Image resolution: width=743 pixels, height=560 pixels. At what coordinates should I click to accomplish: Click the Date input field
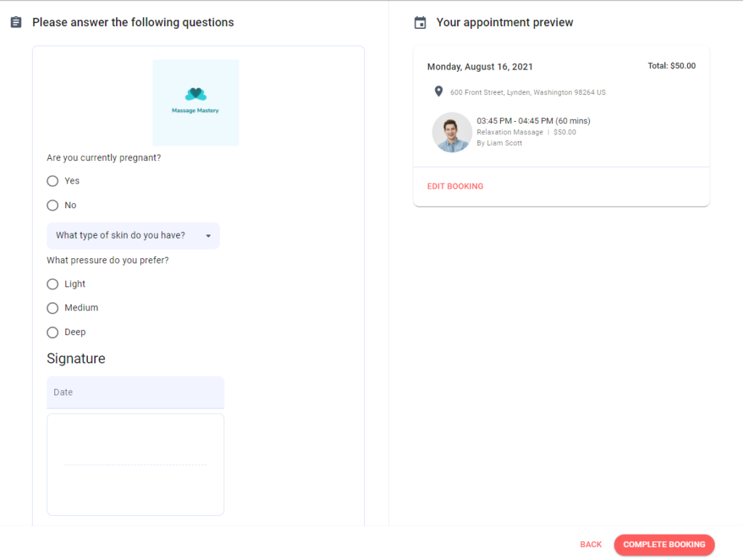click(136, 392)
